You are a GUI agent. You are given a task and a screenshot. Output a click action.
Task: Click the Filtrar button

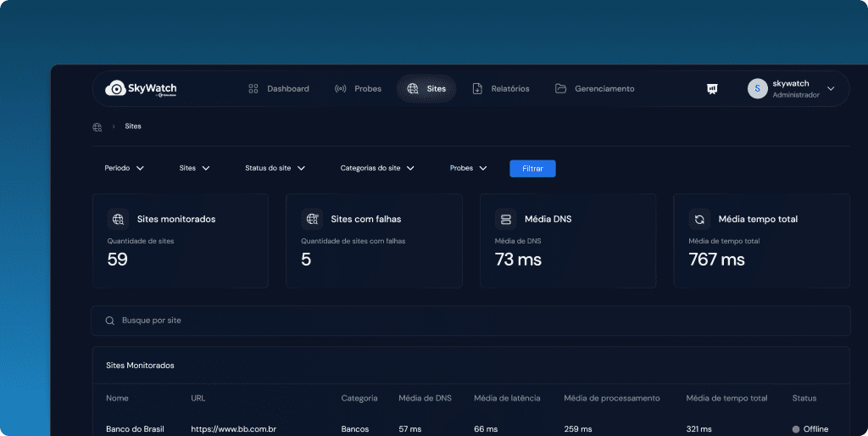pyautogui.click(x=532, y=169)
